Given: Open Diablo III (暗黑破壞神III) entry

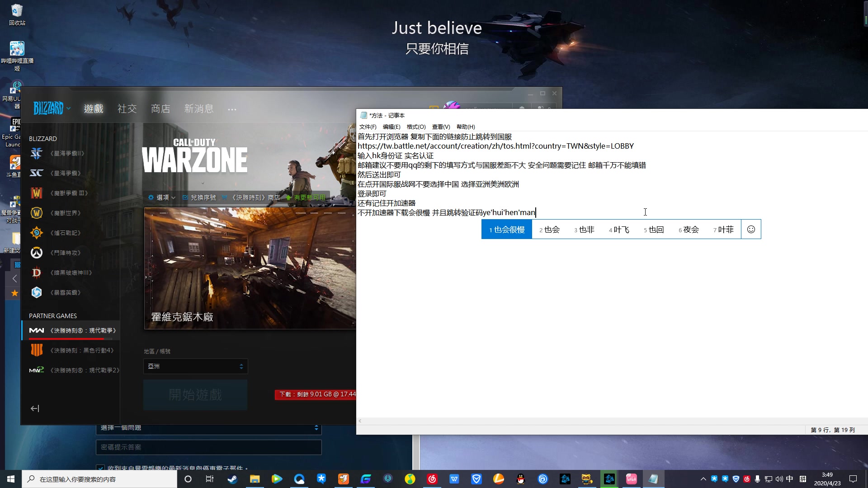Looking at the screenshot, I should 61,272.
